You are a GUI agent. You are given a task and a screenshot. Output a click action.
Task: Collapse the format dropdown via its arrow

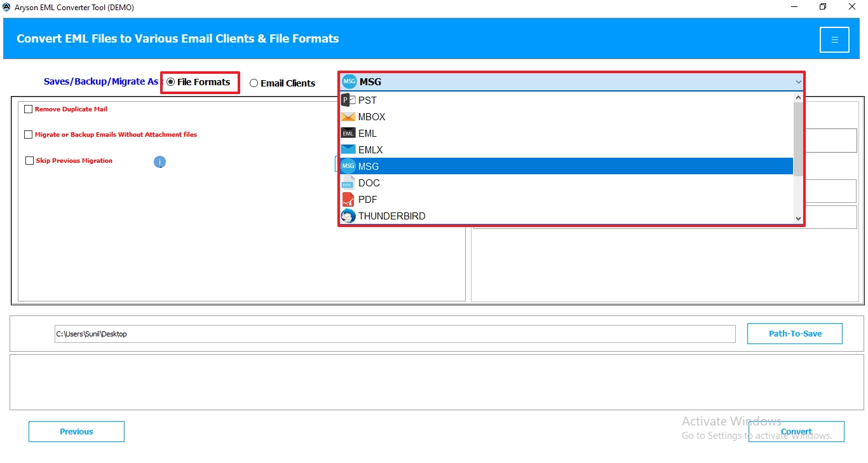798,82
